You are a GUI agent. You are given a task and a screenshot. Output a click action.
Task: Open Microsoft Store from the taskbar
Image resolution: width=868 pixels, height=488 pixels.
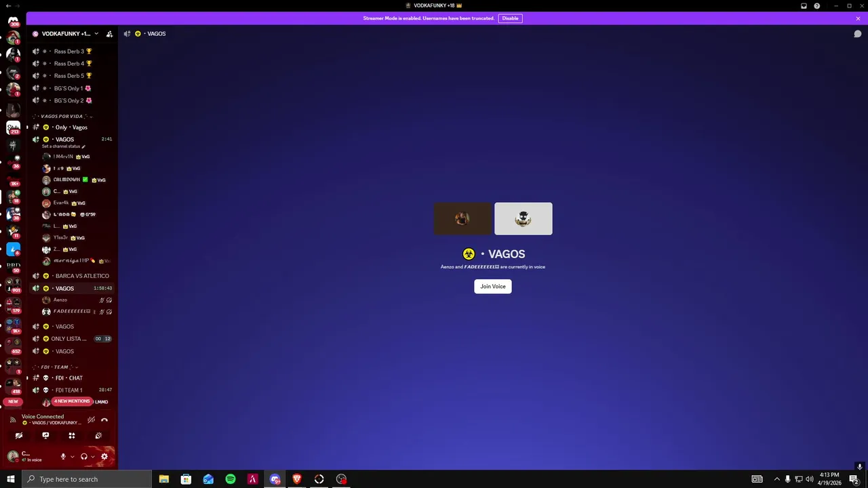(186, 479)
